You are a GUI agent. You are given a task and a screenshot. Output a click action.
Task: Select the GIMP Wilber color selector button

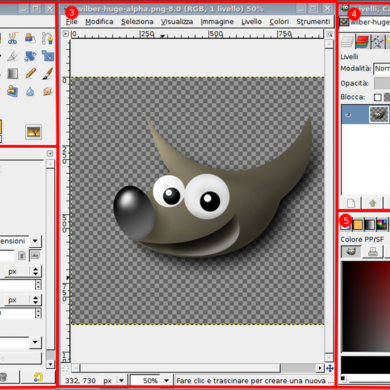(351, 252)
